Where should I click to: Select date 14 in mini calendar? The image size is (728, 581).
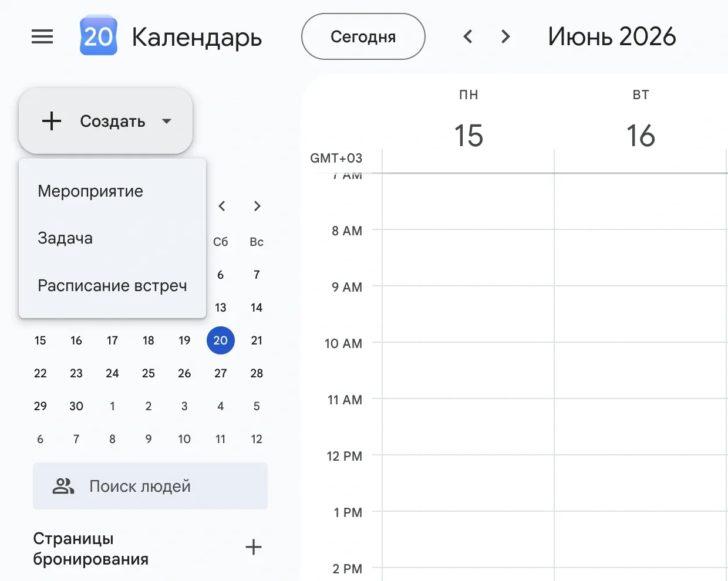257,308
